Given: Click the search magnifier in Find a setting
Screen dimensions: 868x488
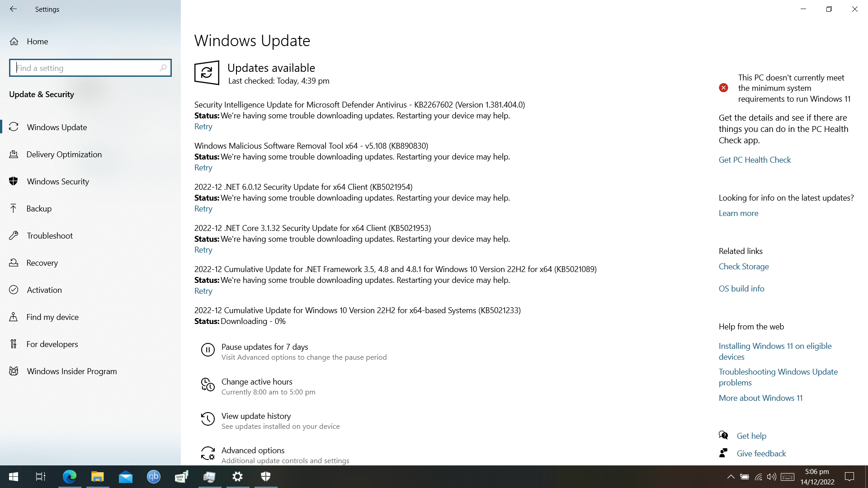Looking at the screenshot, I should point(163,68).
